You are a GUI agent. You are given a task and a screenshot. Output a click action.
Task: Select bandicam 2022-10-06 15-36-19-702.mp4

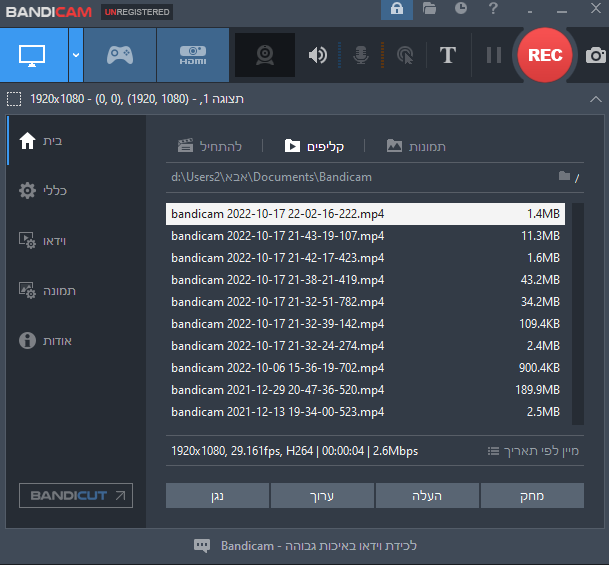tap(365, 368)
